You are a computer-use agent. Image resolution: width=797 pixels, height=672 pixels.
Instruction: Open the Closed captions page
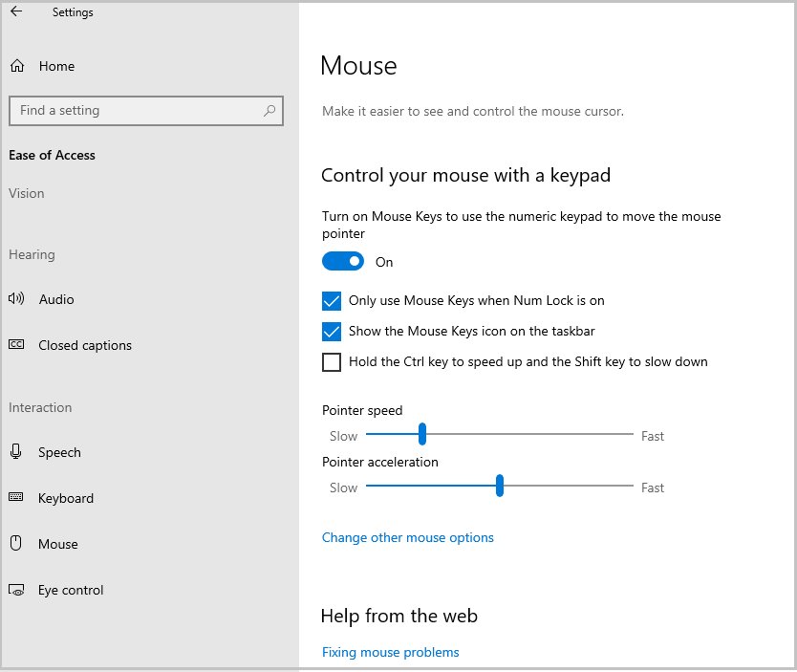tap(85, 345)
